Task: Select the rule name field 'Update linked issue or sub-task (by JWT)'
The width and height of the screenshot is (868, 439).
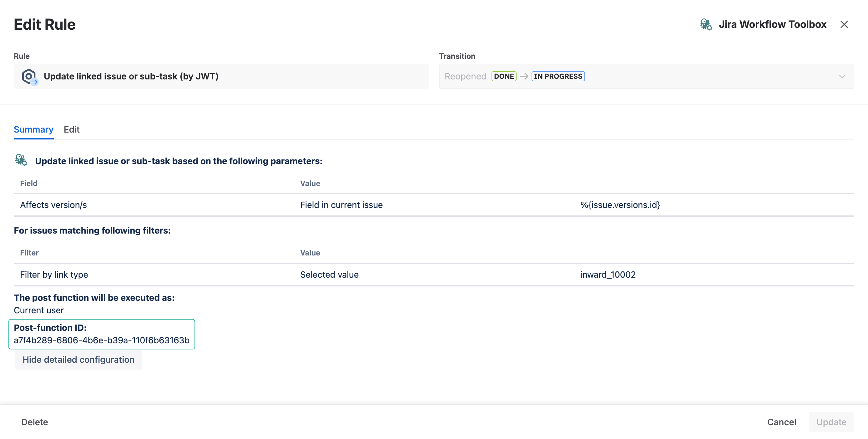Action: pyautogui.click(x=221, y=77)
